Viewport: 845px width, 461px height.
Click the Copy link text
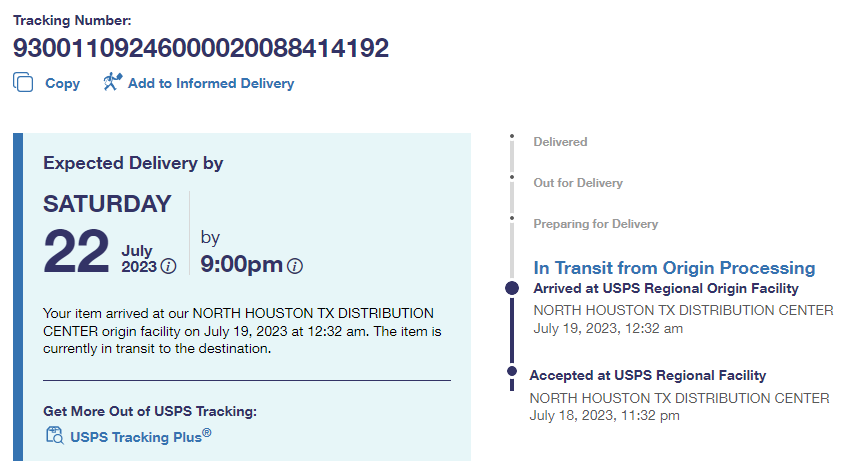pyautogui.click(x=62, y=84)
